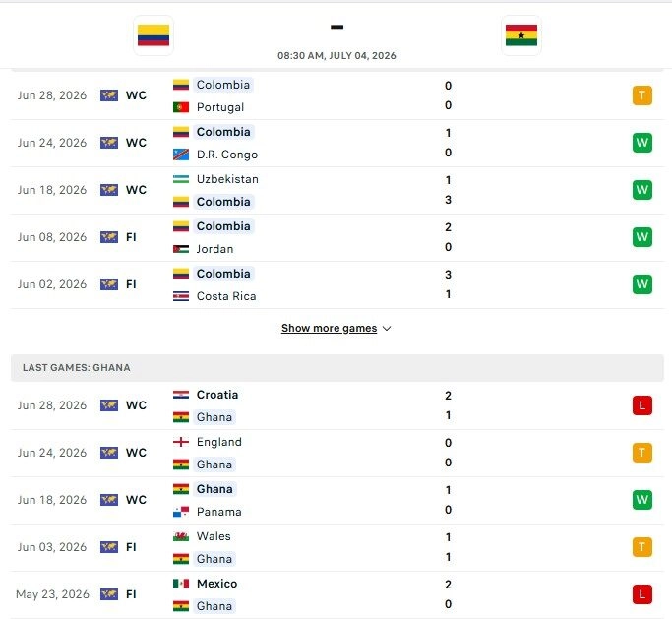672x619 pixels.
Task: Expand Show more games
Action: coord(330,328)
